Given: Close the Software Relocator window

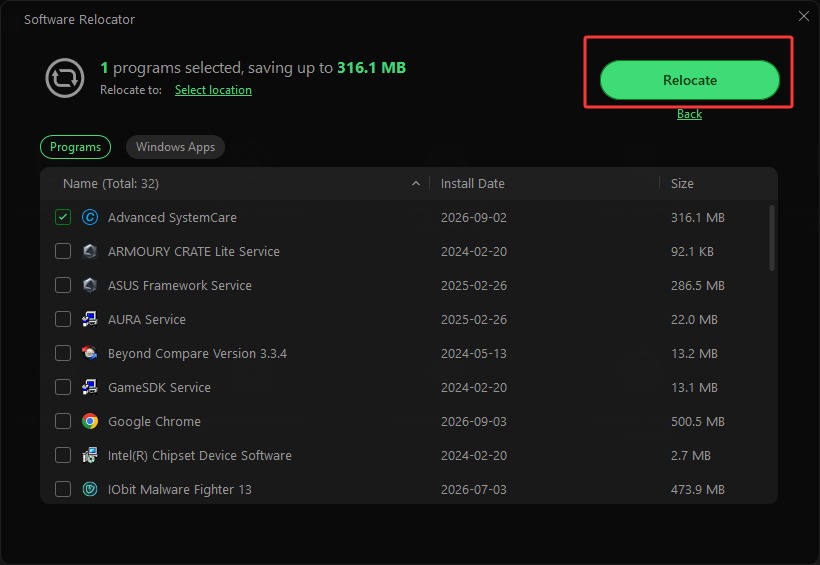Looking at the screenshot, I should (804, 16).
